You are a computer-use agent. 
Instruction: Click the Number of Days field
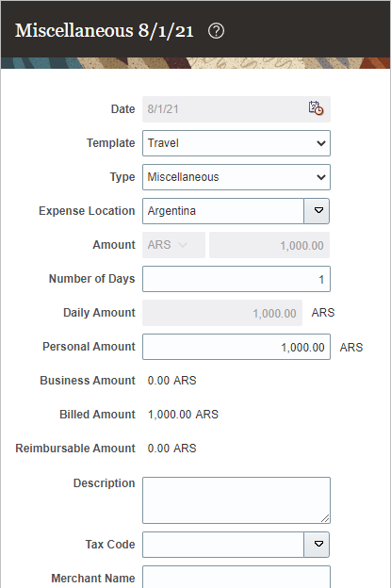pyautogui.click(x=236, y=279)
